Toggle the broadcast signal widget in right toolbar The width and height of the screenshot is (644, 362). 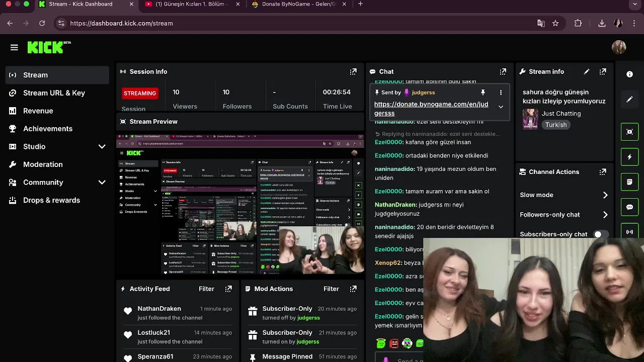click(x=629, y=232)
